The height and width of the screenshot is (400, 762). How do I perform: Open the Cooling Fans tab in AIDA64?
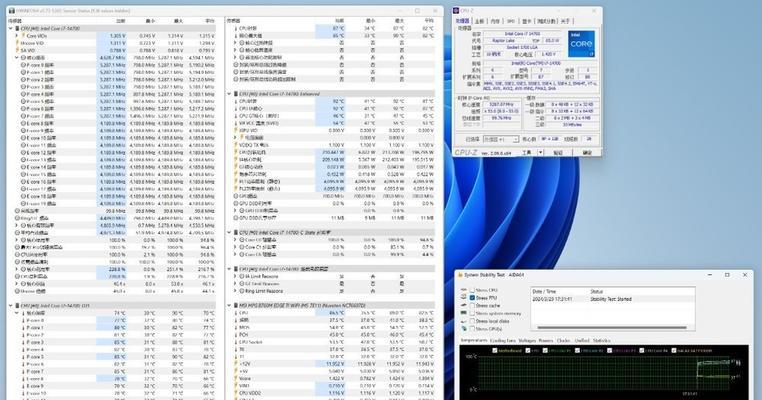click(x=503, y=341)
